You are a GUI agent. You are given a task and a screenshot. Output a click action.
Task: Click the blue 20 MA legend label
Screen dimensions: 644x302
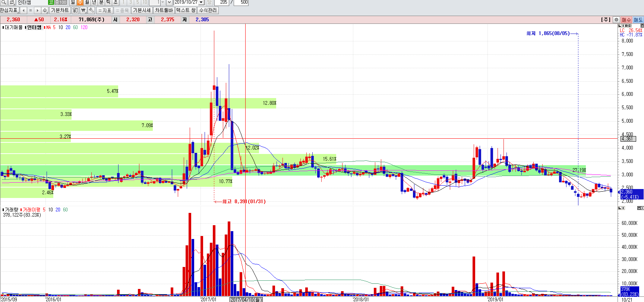coord(68,28)
